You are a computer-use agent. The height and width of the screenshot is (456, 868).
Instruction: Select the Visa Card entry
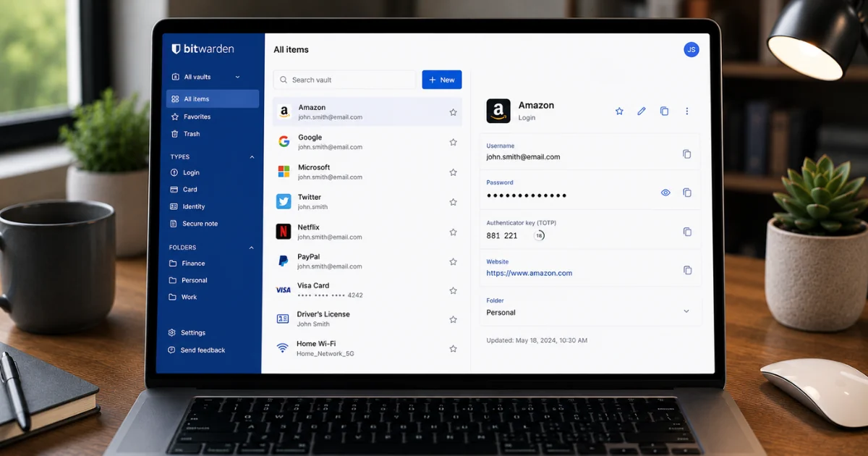click(367, 290)
